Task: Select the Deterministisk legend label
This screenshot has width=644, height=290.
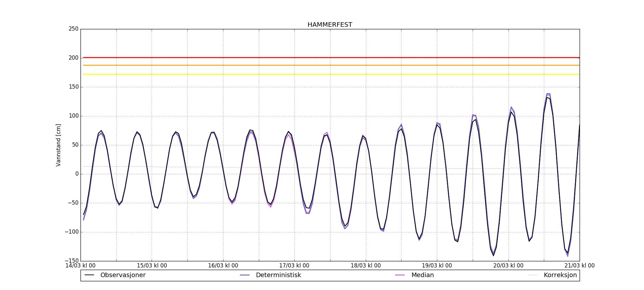Action: coord(278,275)
